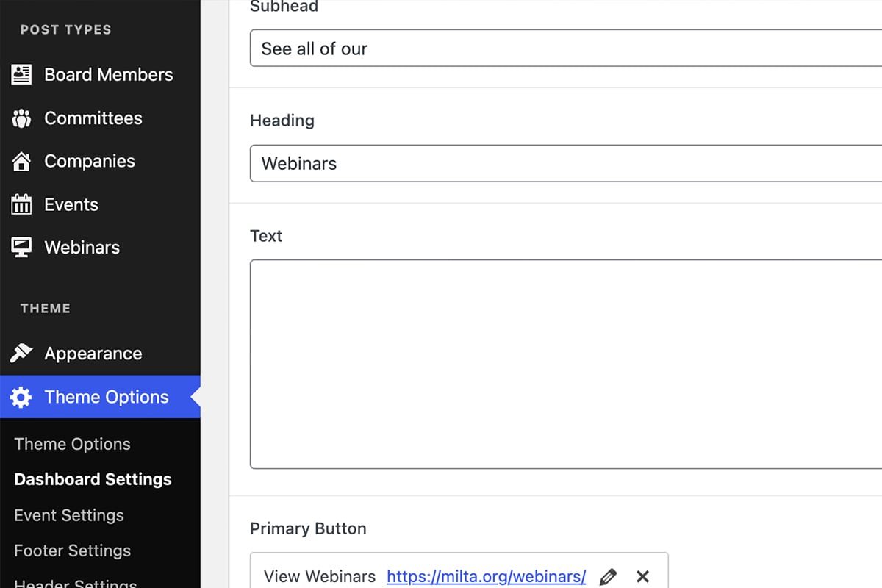Click the Webinars monitor icon
The image size is (882, 588).
pyautogui.click(x=21, y=248)
